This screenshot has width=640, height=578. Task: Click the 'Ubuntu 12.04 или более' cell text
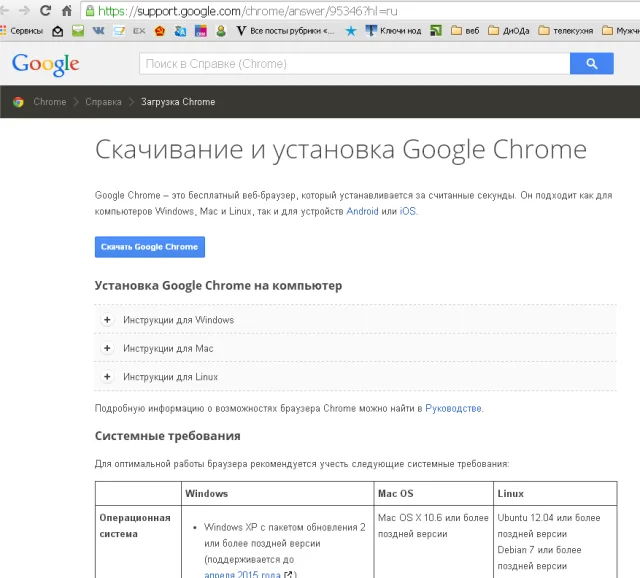click(x=549, y=518)
